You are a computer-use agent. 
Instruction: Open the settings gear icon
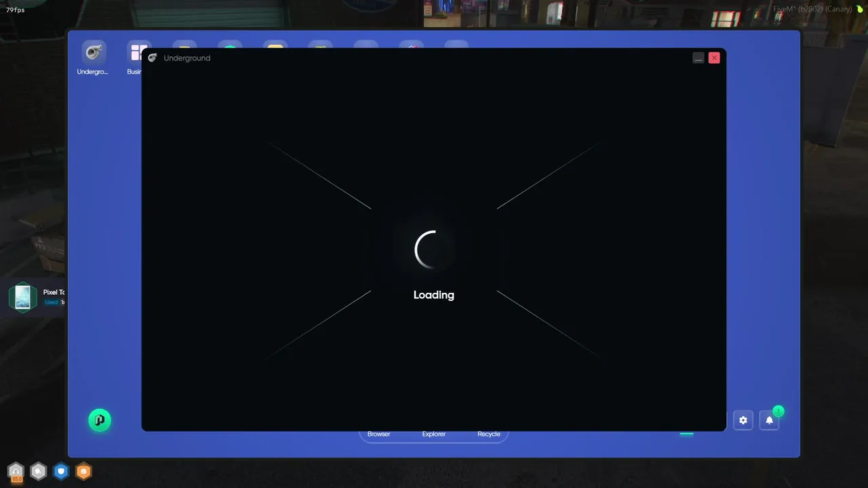pyautogui.click(x=743, y=420)
